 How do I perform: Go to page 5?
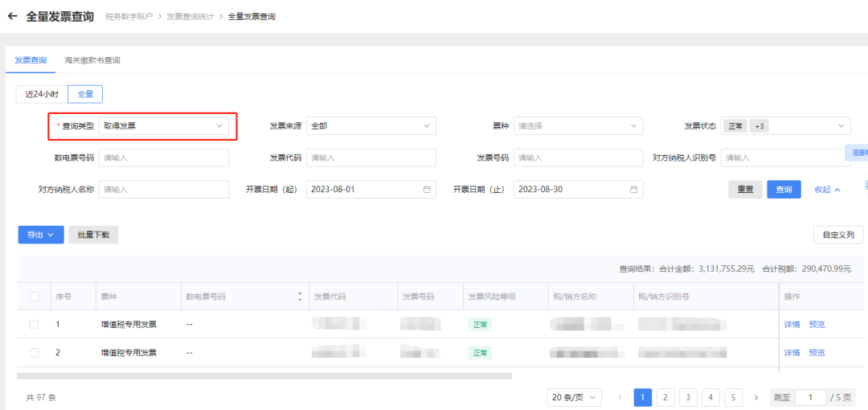tap(734, 397)
